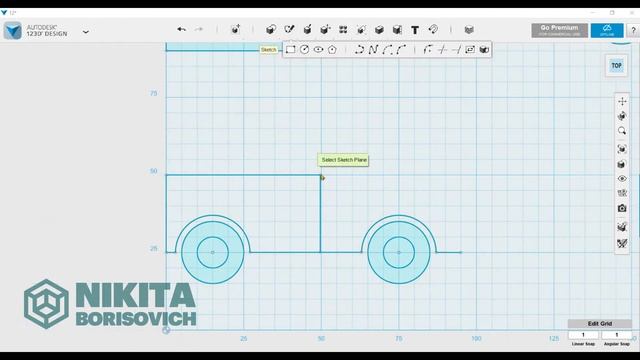Click the Autodesk 123D Design logo
Image resolution: width=640 pixels, height=360 pixels.
click(13, 31)
